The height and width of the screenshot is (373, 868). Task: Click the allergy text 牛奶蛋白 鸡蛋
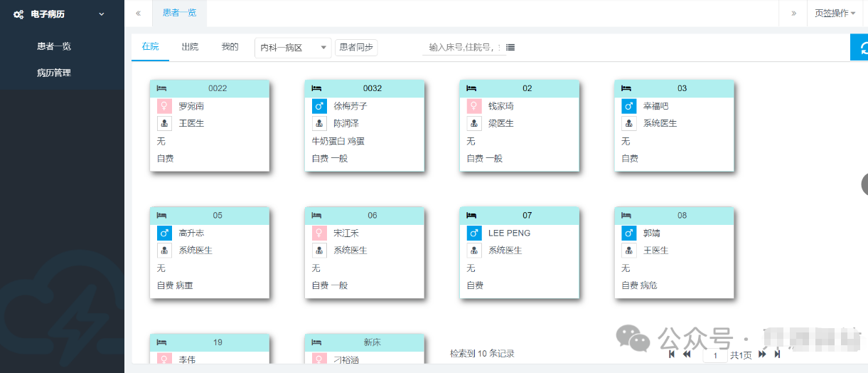click(338, 141)
